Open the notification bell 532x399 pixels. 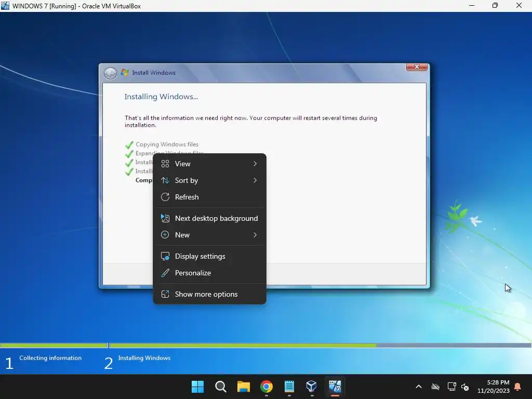(518, 387)
